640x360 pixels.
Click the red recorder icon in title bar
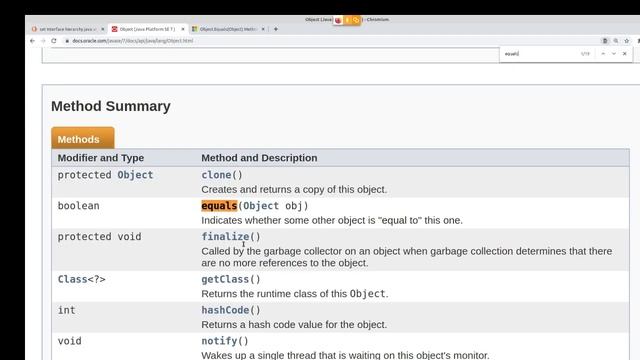tap(338, 20)
